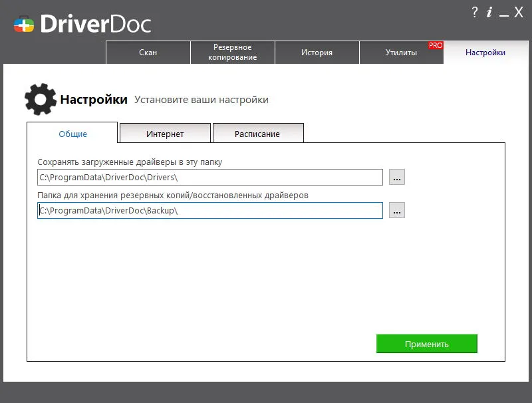The width and height of the screenshot is (532, 403).
Task: Click the green Применить button
Action: tap(426, 344)
